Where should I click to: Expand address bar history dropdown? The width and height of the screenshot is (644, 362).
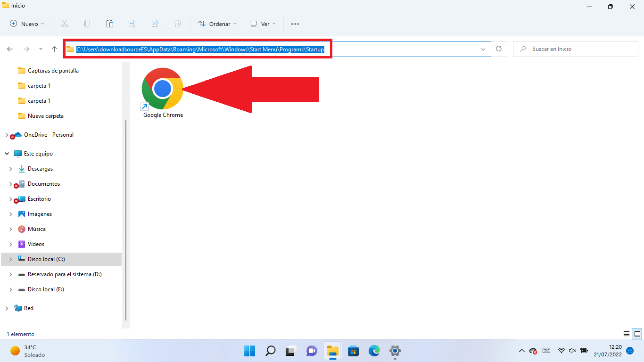point(483,49)
